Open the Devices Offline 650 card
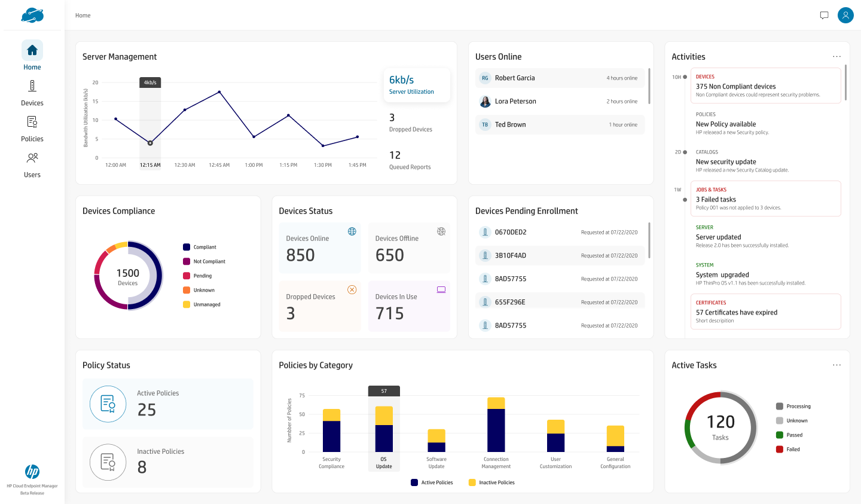 click(409, 248)
